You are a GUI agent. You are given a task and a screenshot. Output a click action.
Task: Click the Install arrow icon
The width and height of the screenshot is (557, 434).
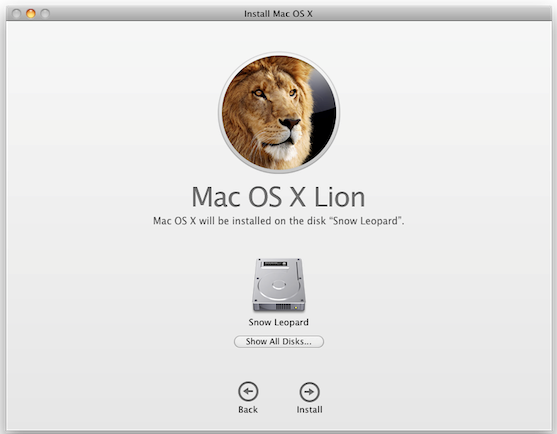tap(309, 392)
